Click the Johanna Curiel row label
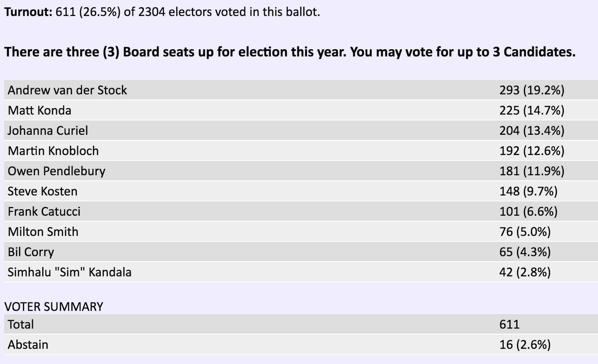Screen dimensions: 598x364 [x=48, y=131]
